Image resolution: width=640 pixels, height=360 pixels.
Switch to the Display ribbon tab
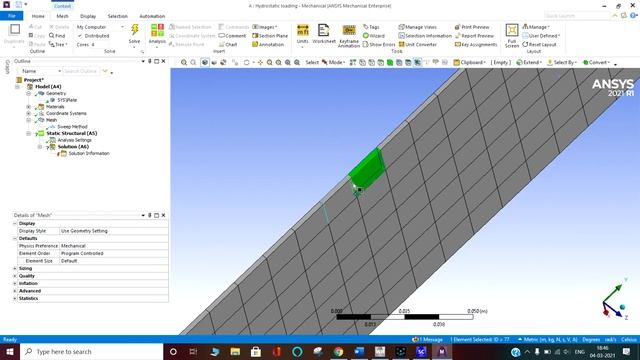coord(88,16)
